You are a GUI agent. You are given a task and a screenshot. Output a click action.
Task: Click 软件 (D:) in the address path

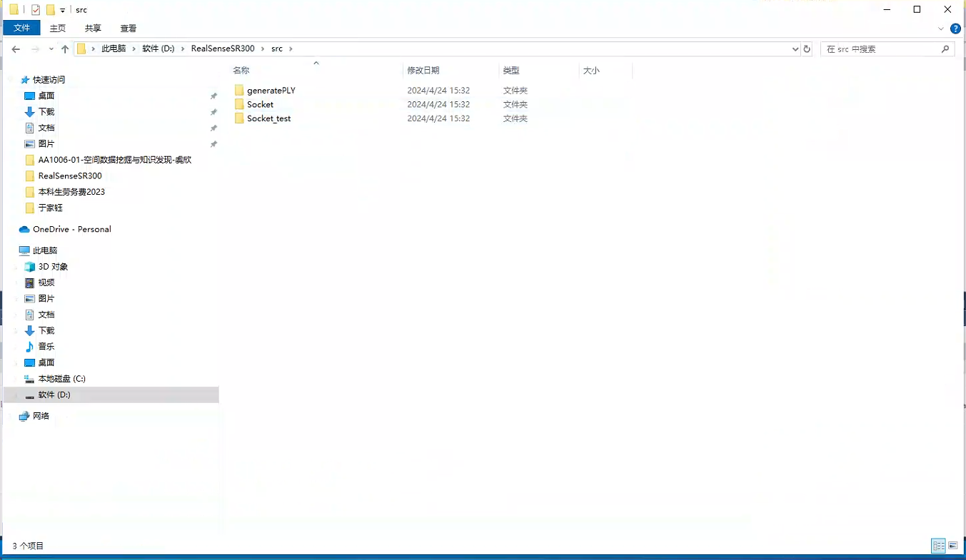click(159, 49)
